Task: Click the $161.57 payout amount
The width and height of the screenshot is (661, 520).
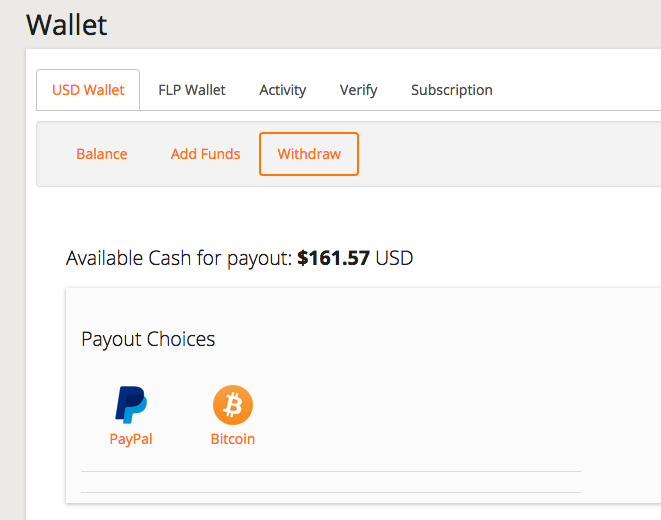Action: [334, 259]
